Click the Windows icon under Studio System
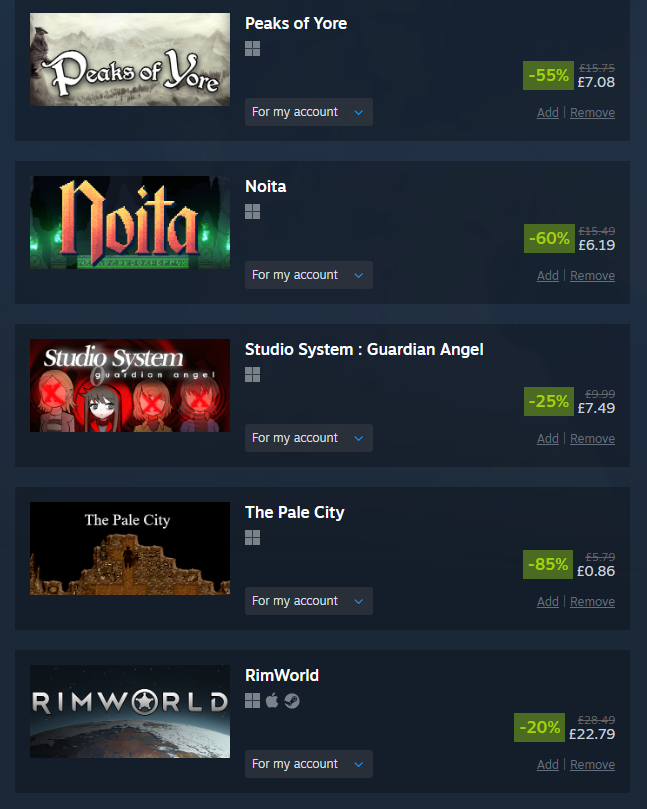The image size is (647, 809). (252, 375)
